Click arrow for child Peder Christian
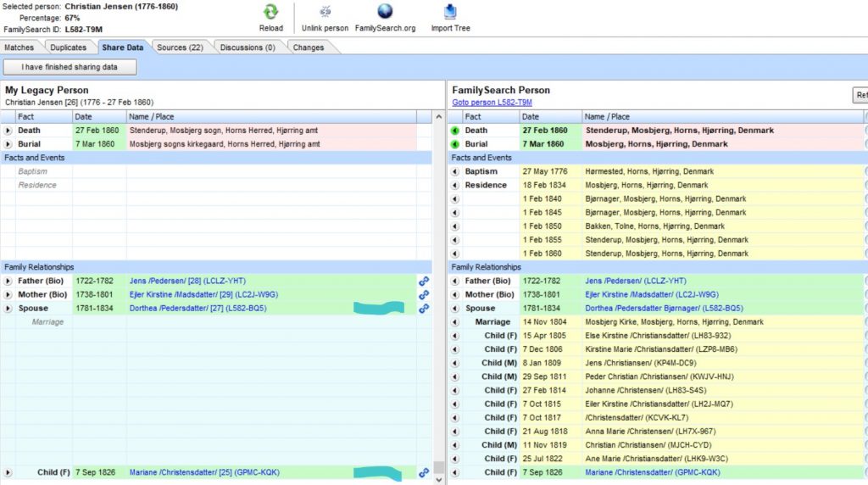Screen dimensions: 868x485 tap(455, 377)
